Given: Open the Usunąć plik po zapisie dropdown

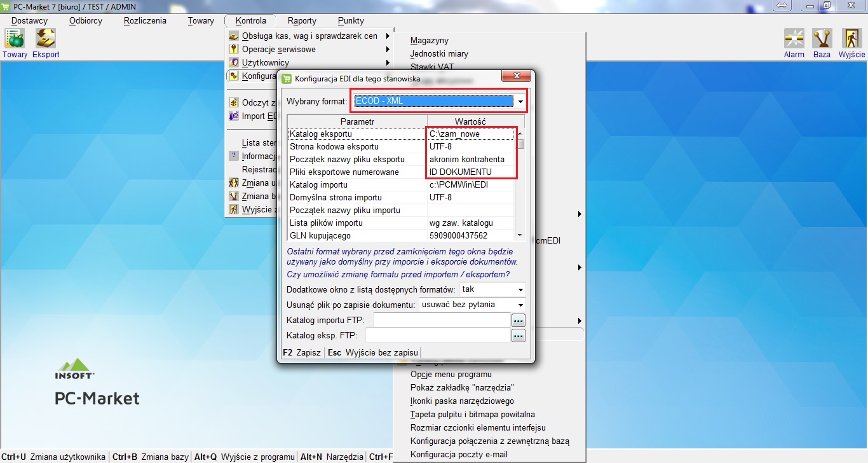Looking at the screenshot, I should point(520,305).
